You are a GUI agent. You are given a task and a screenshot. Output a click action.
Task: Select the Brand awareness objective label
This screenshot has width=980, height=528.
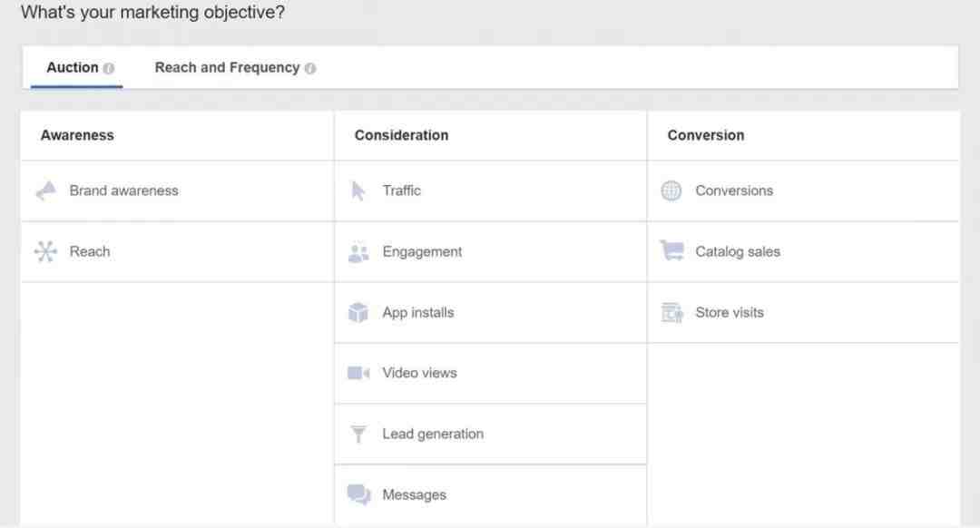point(123,191)
